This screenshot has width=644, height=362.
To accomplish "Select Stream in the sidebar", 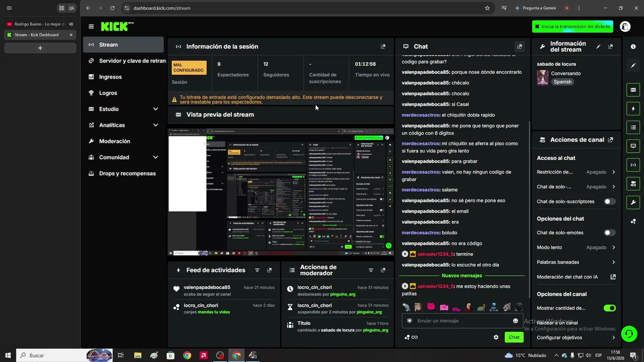I will pos(123,45).
